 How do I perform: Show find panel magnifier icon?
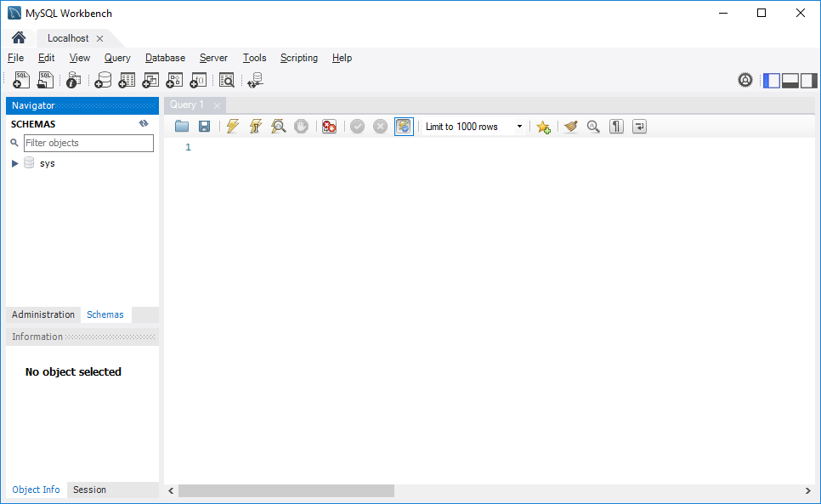pyautogui.click(x=593, y=126)
